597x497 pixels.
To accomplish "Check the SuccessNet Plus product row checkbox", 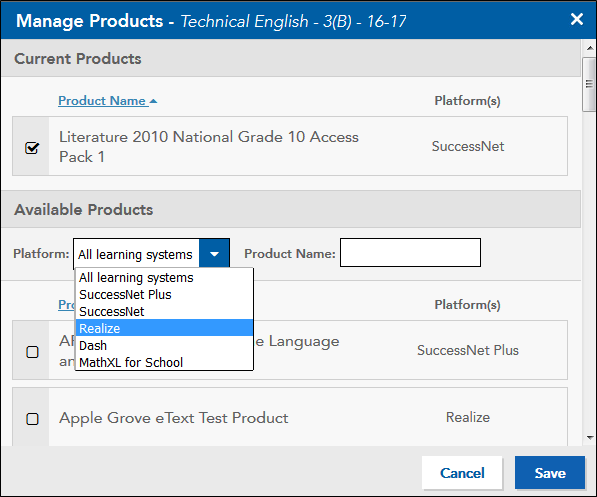I will [x=32, y=352].
